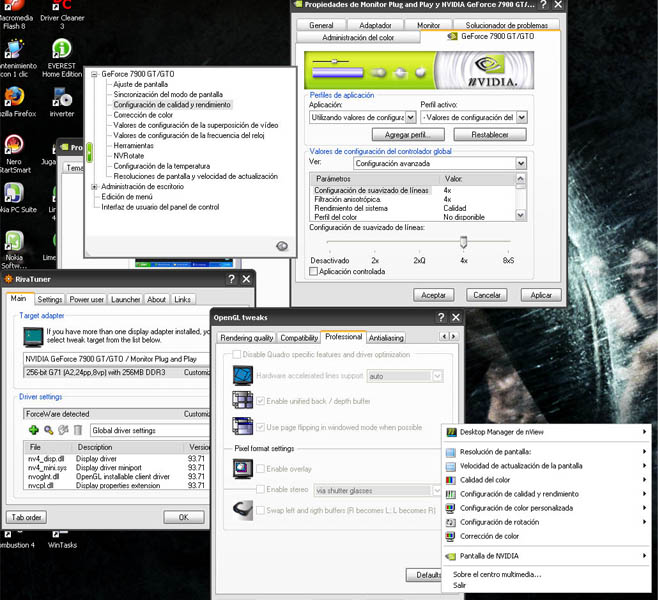Open the Hardware accelerated lines support auto dropdown

point(437,376)
